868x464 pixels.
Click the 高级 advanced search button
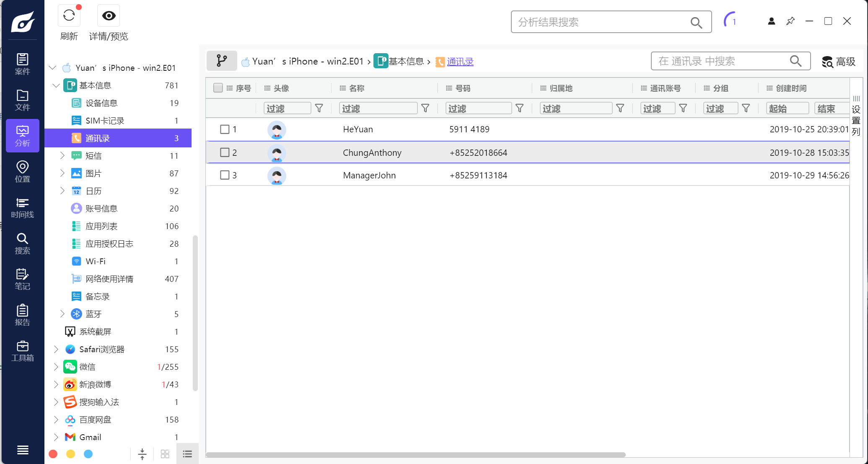839,62
